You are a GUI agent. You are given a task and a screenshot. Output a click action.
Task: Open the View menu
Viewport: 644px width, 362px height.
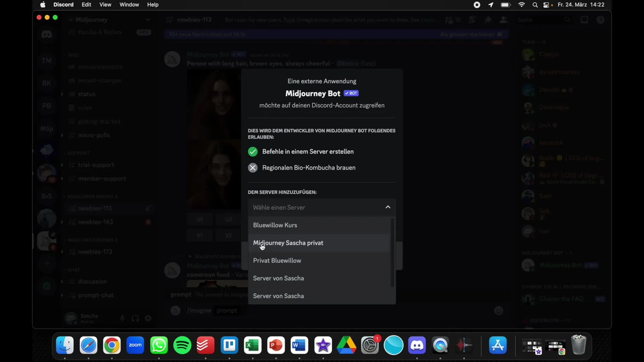tap(105, 5)
